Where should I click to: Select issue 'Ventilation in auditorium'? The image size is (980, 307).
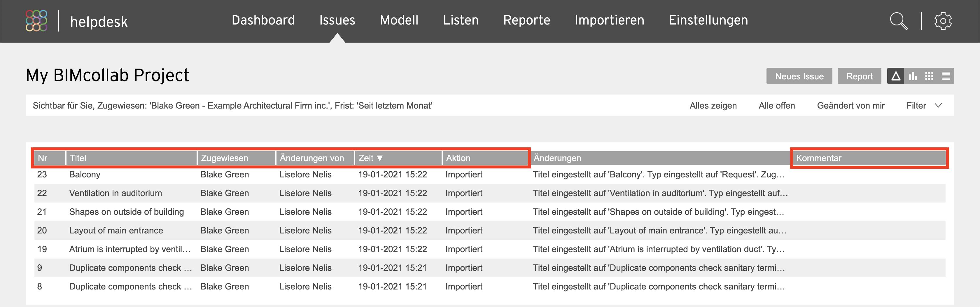pyautogui.click(x=115, y=193)
